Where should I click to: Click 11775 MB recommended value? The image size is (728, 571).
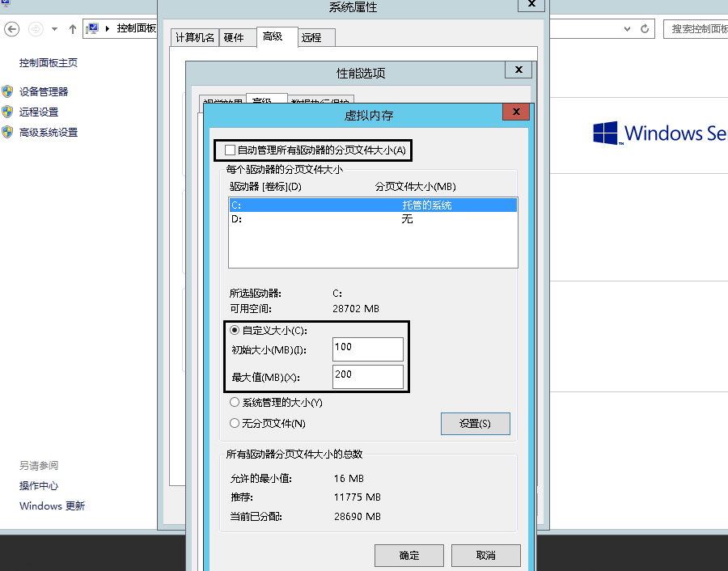pyautogui.click(x=357, y=497)
